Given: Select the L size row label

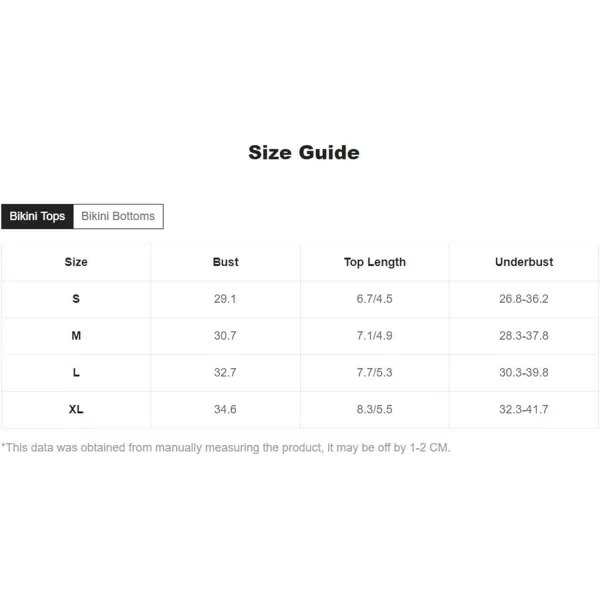Looking at the screenshot, I should 76,373.
